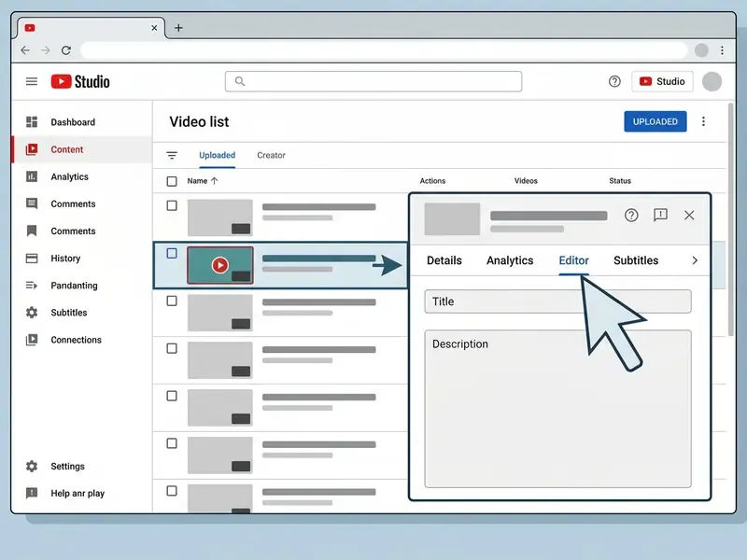747x560 pixels.
Task: Open the highlighted video thumbnail with play icon
Action: [x=220, y=265]
